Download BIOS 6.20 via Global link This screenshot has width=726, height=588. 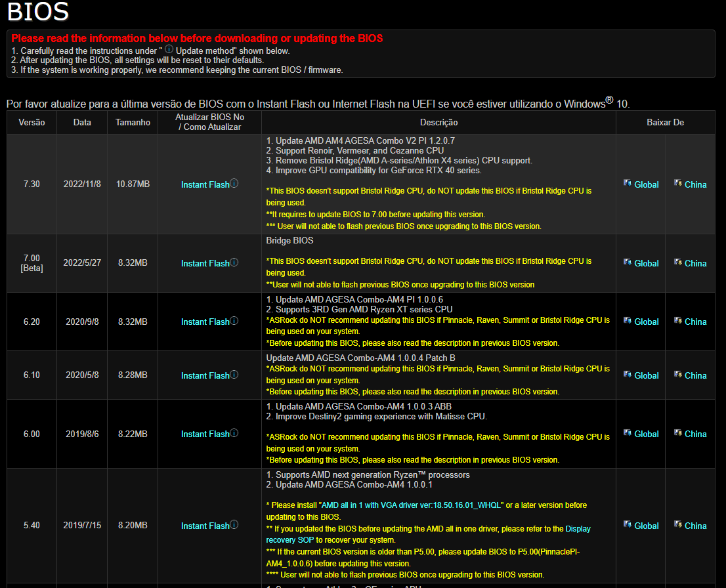click(x=647, y=322)
